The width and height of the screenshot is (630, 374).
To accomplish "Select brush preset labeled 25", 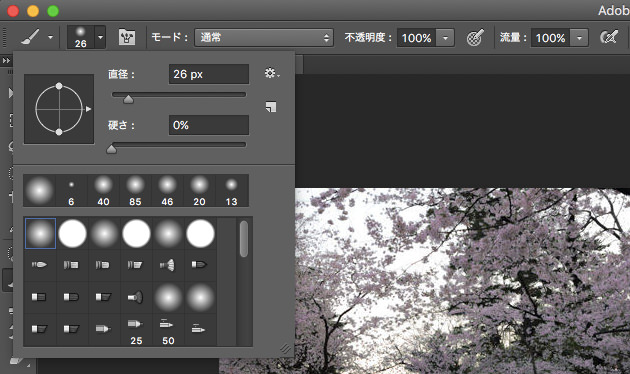I will tap(136, 331).
